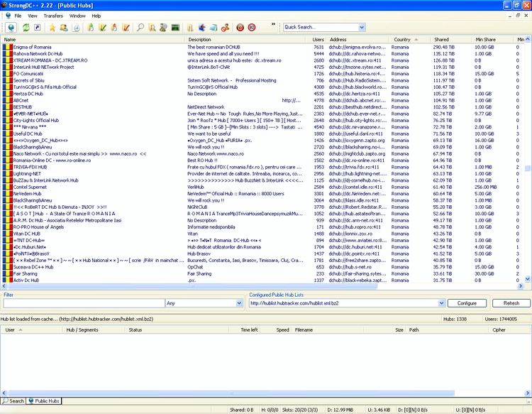Sort hubs by Shared column header
This screenshot has height=414, width=532.
450,39
